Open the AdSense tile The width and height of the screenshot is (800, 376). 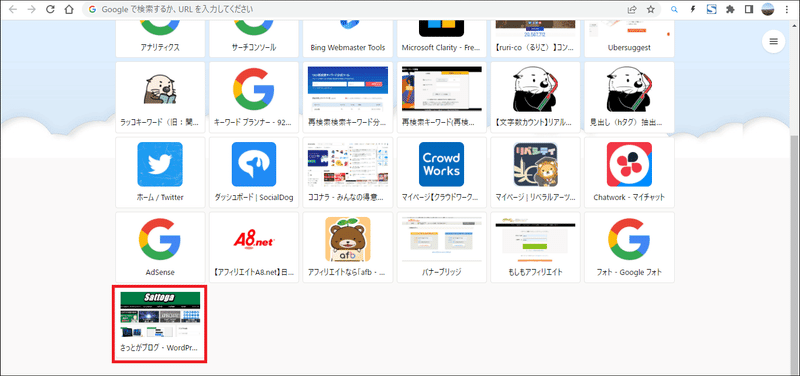[160, 247]
